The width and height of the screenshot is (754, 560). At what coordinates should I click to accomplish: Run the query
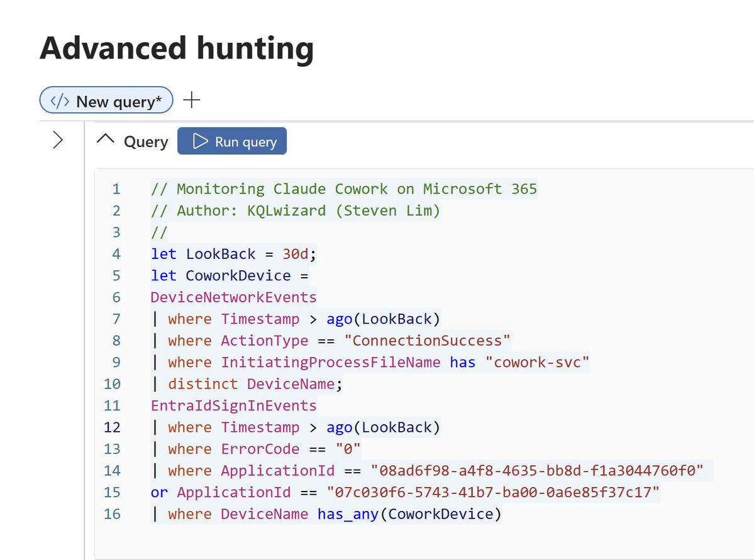click(x=232, y=141)
